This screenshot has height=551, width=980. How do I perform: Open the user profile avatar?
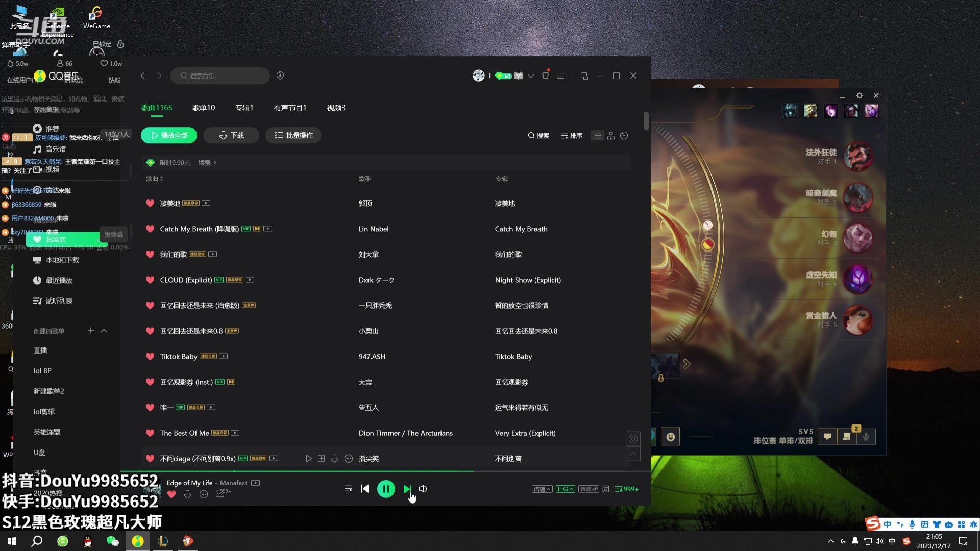click(x=478, y=76)
